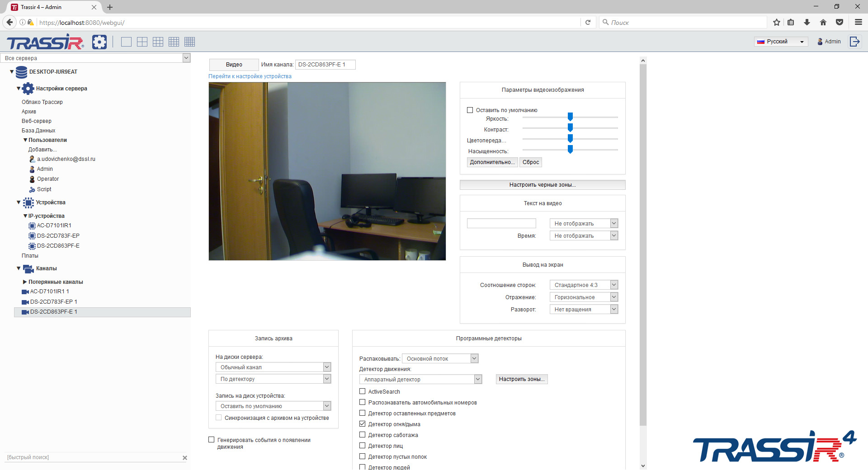Image resolution: width=868 pixels, height=470 pixels.
Task: Open the Trassir settings gear icon
Action: click(99, 42)
